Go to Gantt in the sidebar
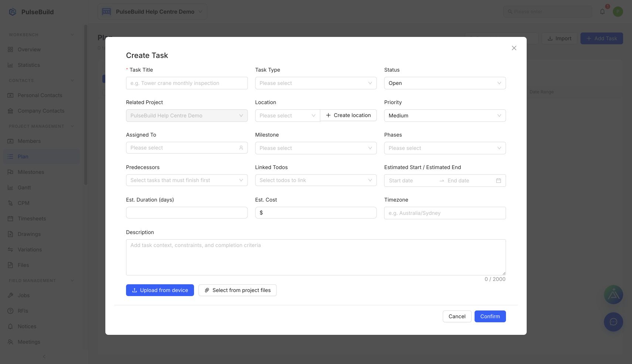Screen dimensions: 632x364 click(x=41, y=188)
